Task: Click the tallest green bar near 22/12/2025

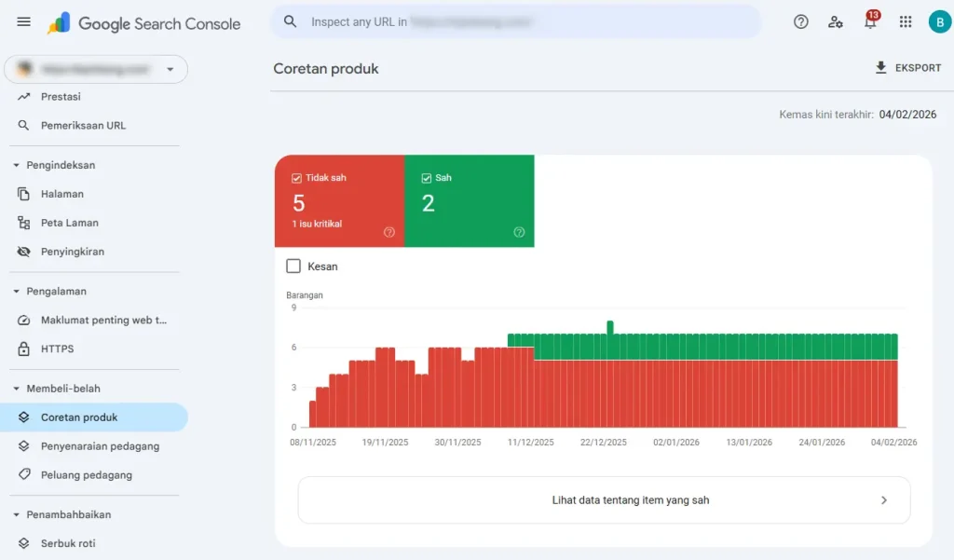Action: click(x=610, y=328)
